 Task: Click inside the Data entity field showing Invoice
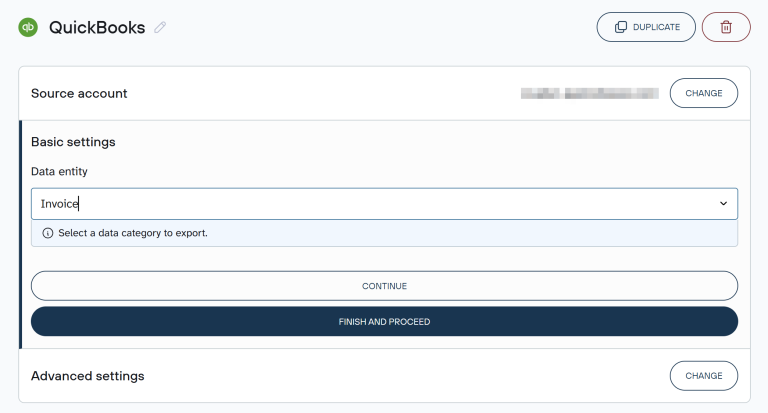(384, 204)
